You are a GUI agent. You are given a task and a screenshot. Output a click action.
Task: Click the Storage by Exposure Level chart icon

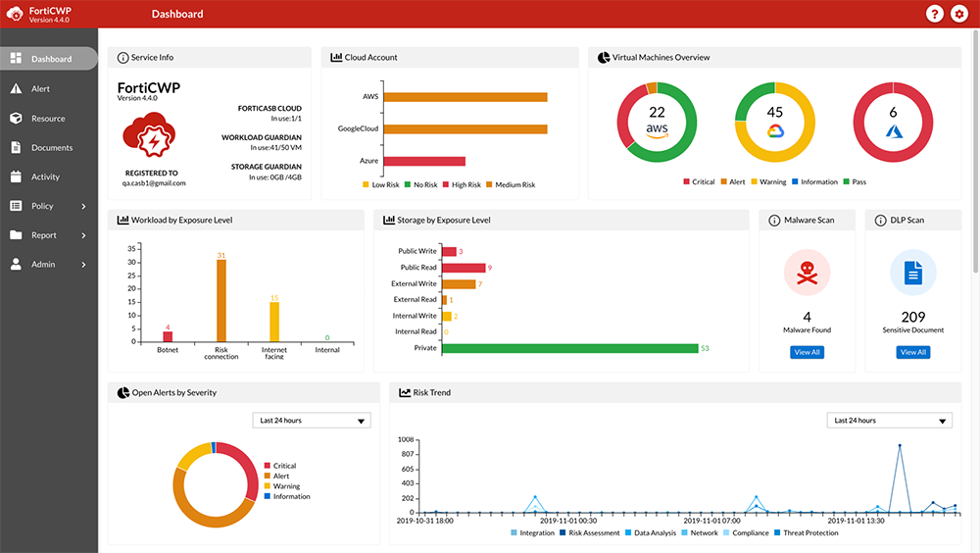click(389, 220)
